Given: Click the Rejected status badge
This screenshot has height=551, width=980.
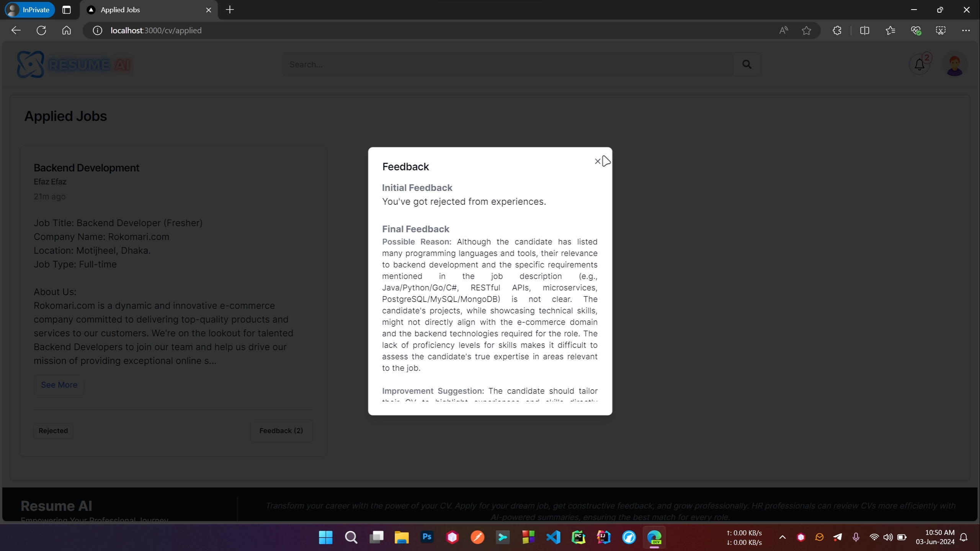Looking at the screenshot, I should pos(53,430).
